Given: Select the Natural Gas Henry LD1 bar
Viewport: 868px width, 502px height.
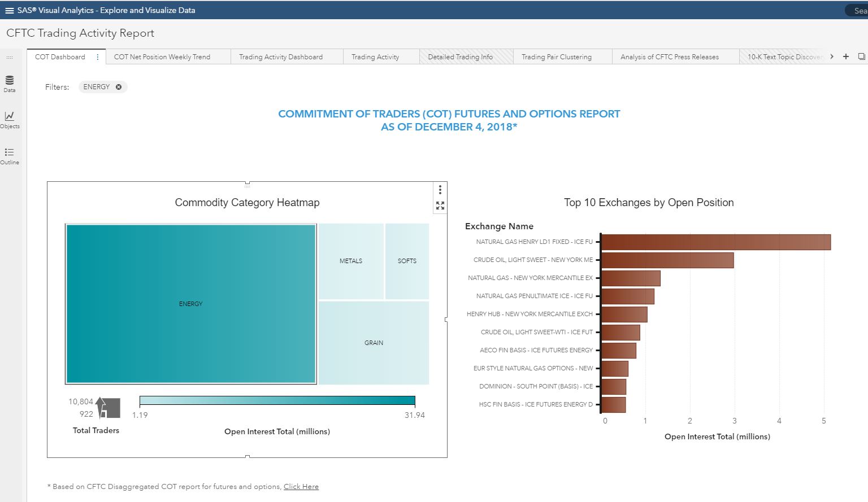Looking at the screenshot, I should click(715, 242).
